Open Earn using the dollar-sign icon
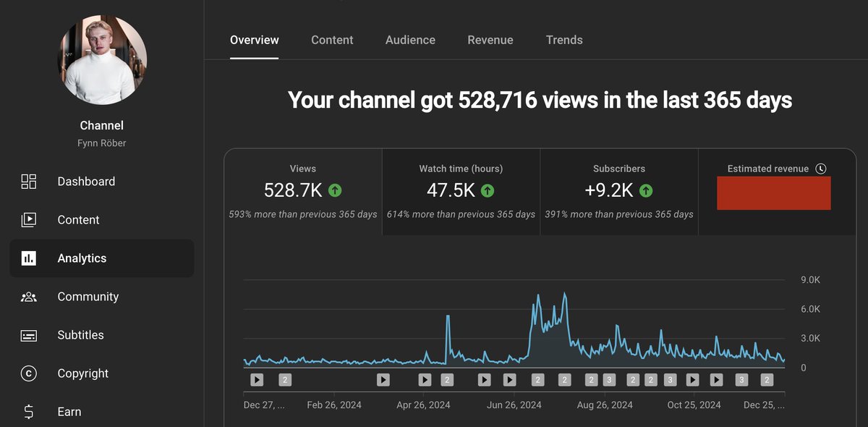Viewport: 868px width, 427px height. [x=29, y=411]
